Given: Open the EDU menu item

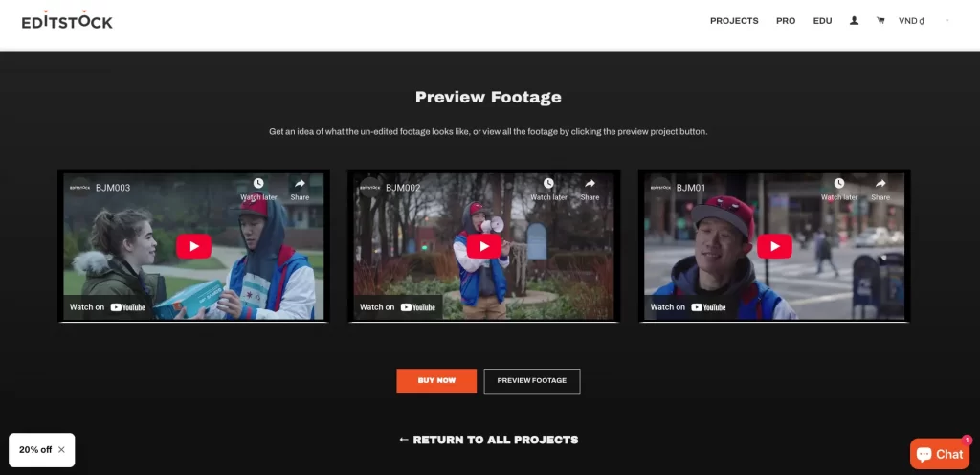Looking at the screenshot, I should tap(822, 21).
